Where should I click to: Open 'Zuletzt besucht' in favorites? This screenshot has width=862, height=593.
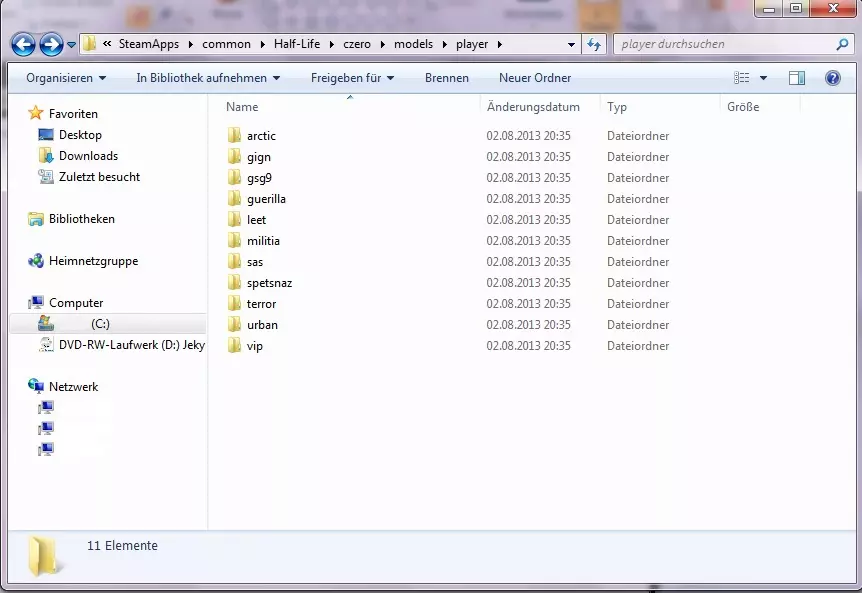point(100,176)
